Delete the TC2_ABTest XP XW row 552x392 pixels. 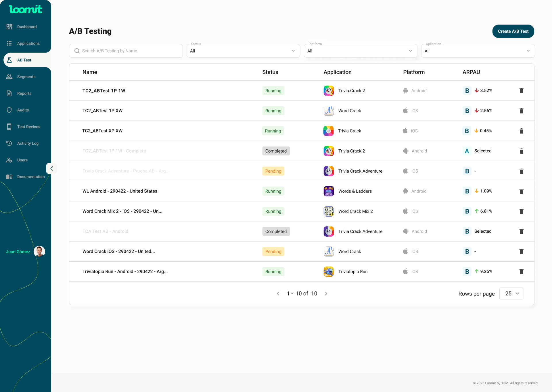tap(522, 131)
